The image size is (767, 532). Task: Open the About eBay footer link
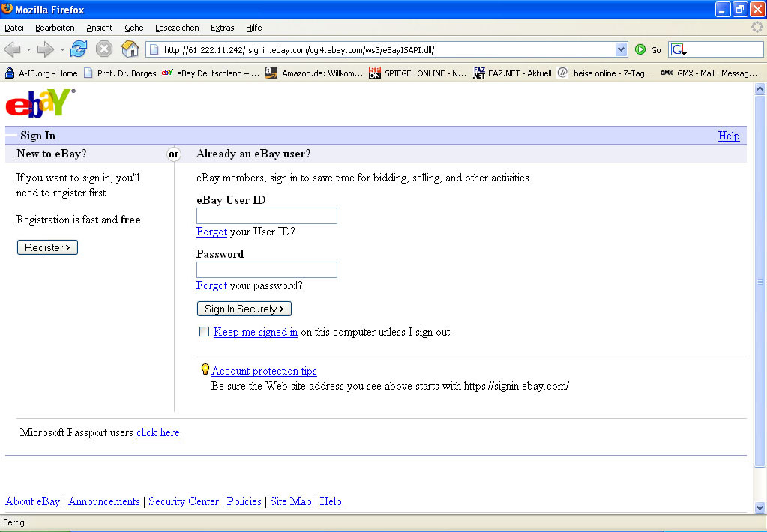tap(33, 501)
